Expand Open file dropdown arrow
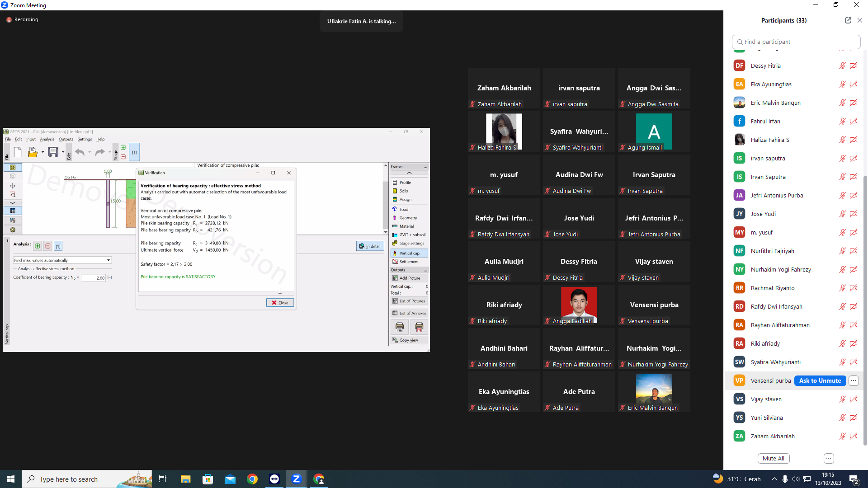 click(x=42, y=152)
